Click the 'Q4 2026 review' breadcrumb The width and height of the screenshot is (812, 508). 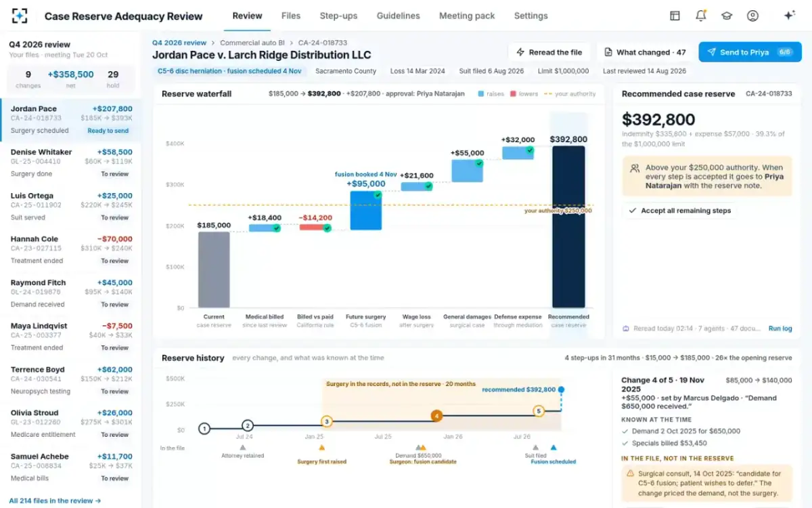click(x=179, y=43)
